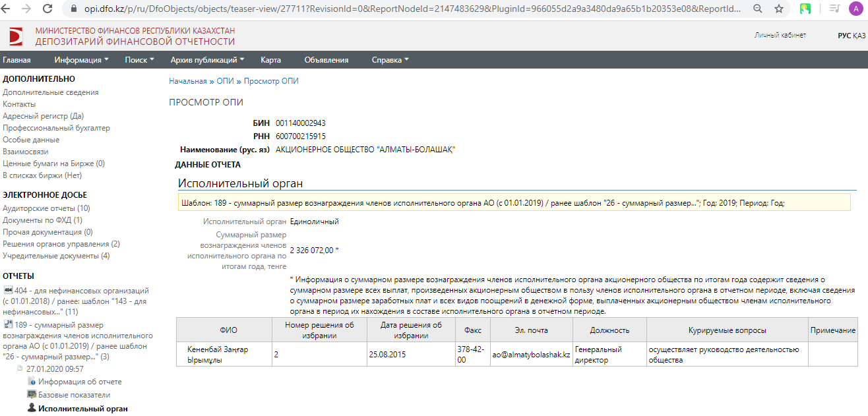Click the Исполнительный орган section heading
This screenshot has height=416, width=868.
coord(240,183)
